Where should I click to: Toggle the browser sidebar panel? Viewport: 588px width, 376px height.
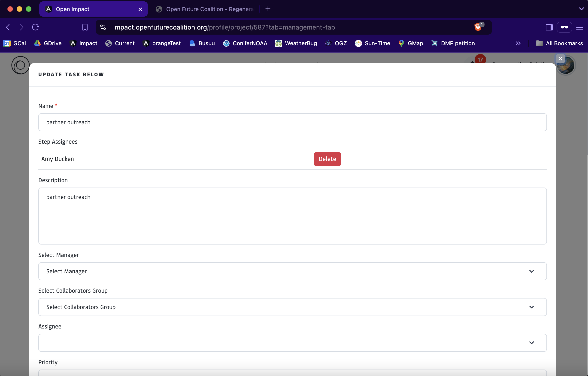click(549, 27)
